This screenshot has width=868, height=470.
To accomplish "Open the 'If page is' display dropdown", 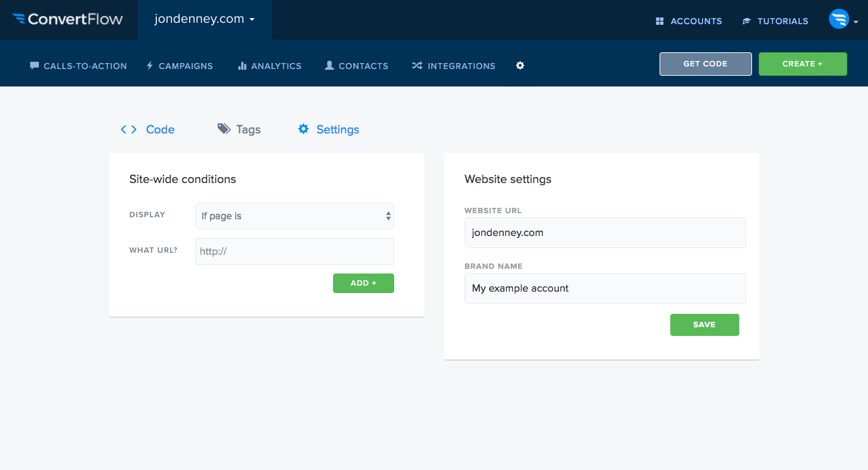I will pyautogui.click(x=295, y=216).
